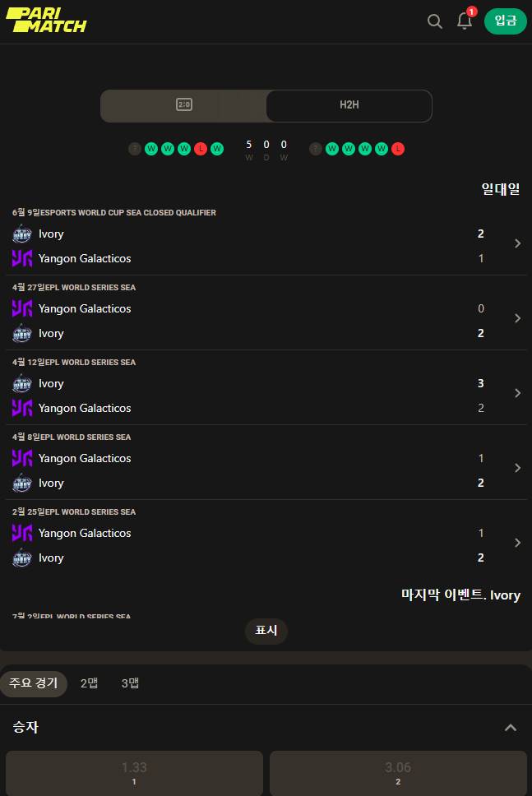Pick the 1.33 odds for team 1
Viewport: 532px width, 796px height.
click(x=134, y=773)
